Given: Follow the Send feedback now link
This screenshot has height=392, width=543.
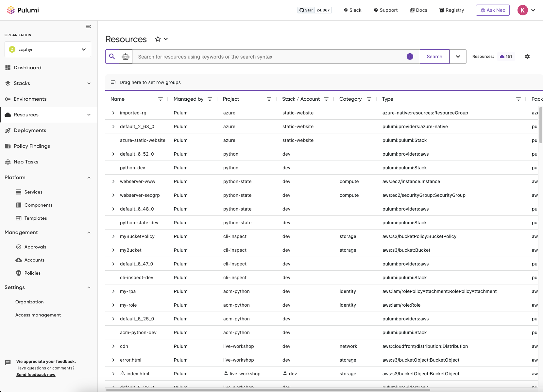Looking at the screenshot, I should pyautogui.click(x=36, y=374).
